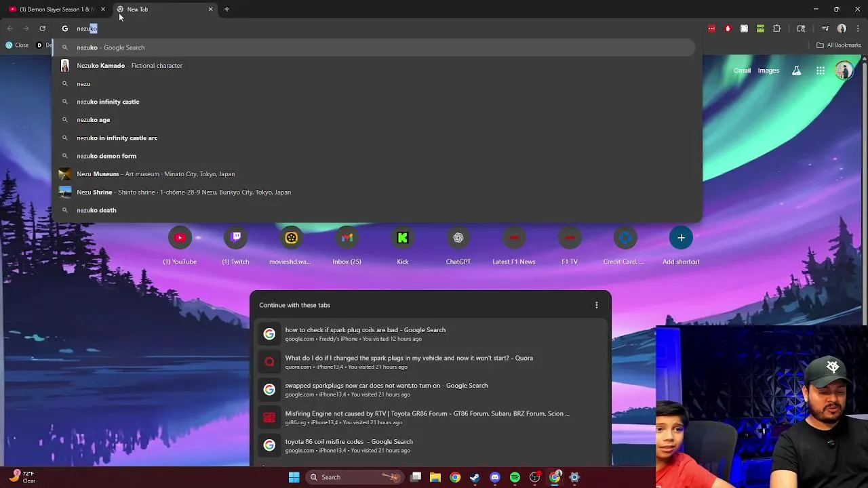Open Chrome three-dot menu
Image resolution: width=868 pixels, height=488 pixels.
pyautogui.click(x=858, y=28)
